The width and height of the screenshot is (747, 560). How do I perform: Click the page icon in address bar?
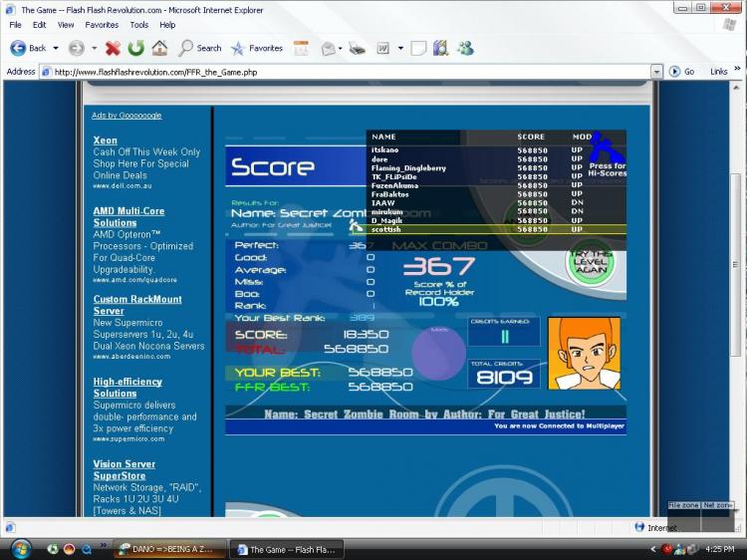click(x=46, y=72)
